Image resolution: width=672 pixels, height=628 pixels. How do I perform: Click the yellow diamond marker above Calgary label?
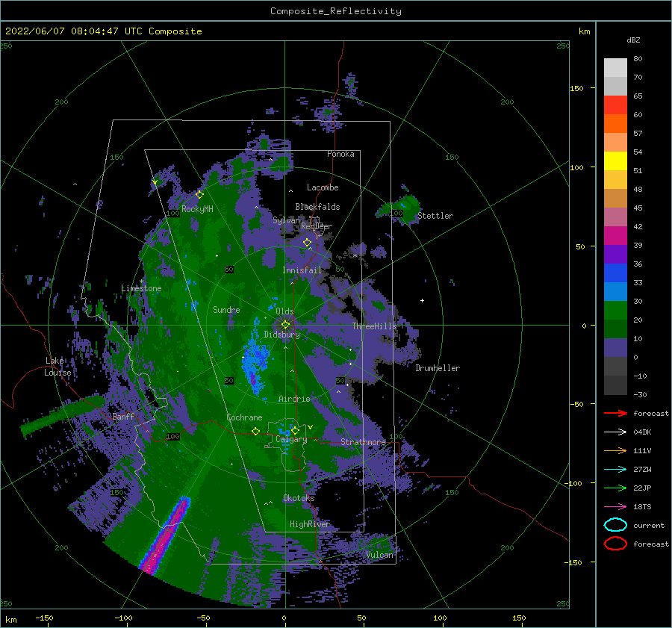pos(295,430)
